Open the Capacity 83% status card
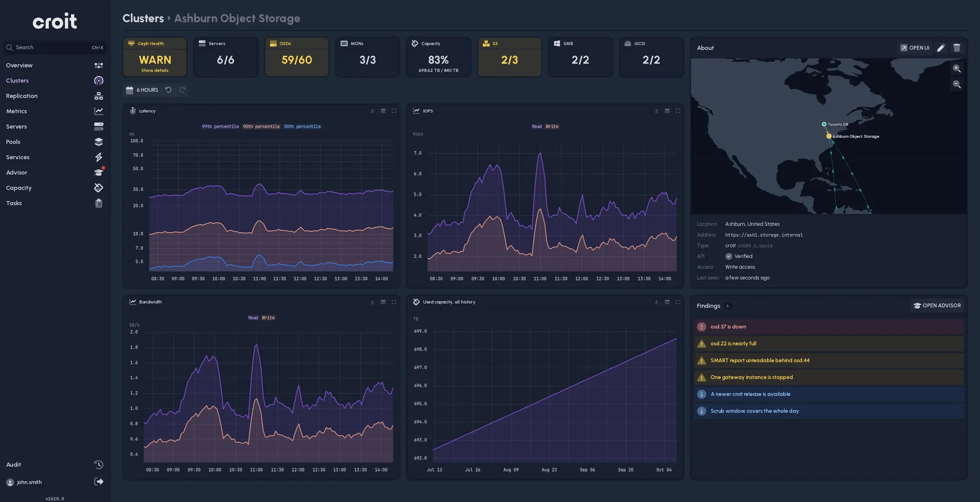This screenshot has width=980, height=502. [x=438, y=57]
